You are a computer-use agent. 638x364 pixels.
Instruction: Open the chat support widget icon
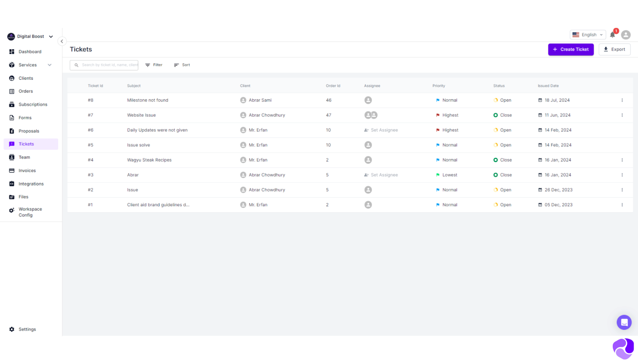click(x=624, y=322)
